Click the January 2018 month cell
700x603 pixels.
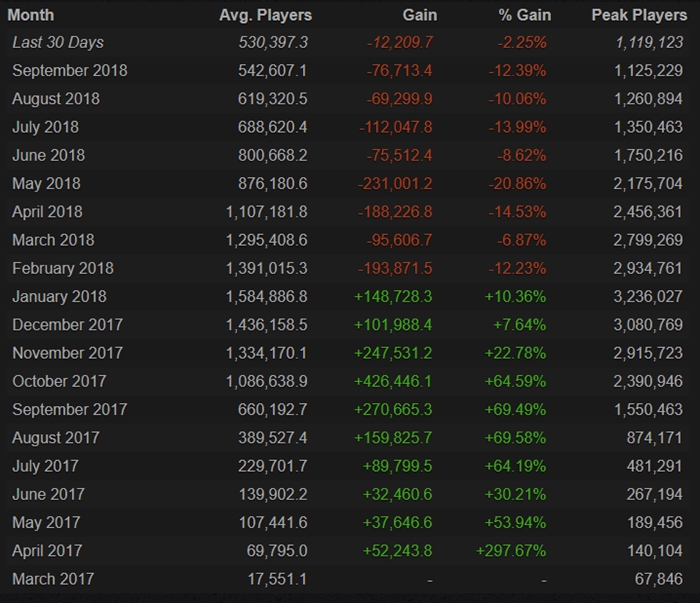point(59,296)
